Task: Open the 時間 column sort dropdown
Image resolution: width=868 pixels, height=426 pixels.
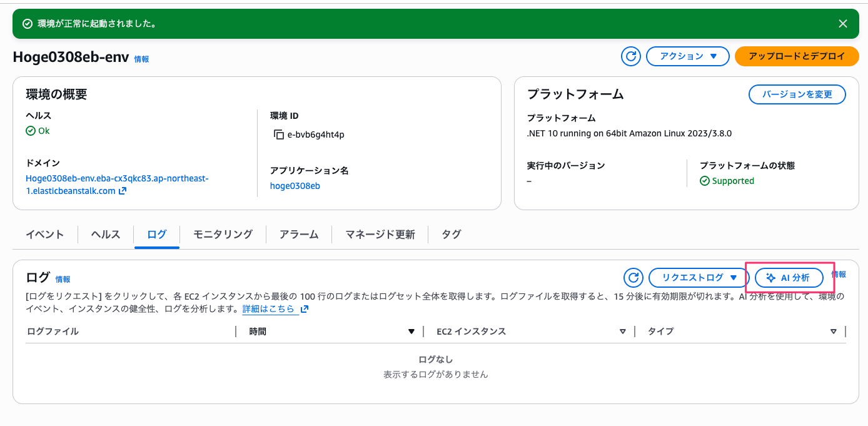Action: point(411,332)
